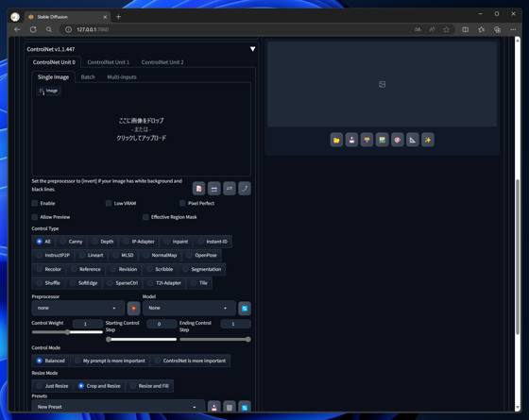529x420 pixels.
Task: Send image to inpaint palette icon
Action: [398, 140]
